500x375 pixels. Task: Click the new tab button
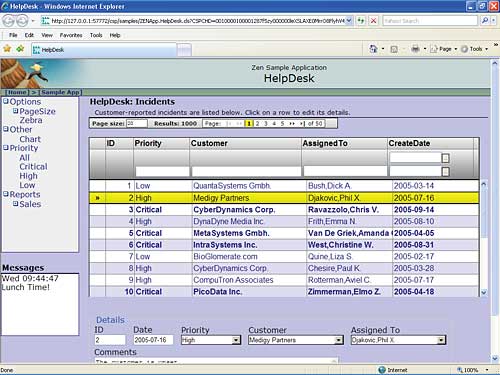tap(184, 50)
